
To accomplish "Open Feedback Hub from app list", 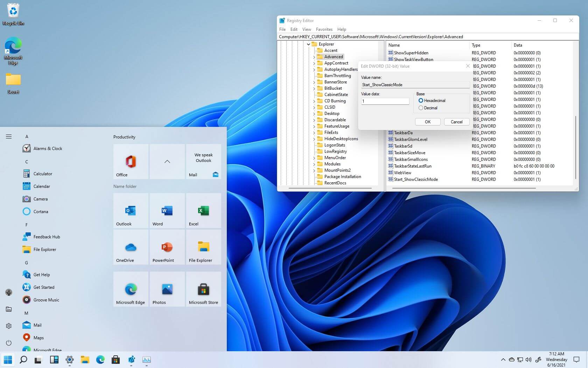I will [x=41, y=237].
